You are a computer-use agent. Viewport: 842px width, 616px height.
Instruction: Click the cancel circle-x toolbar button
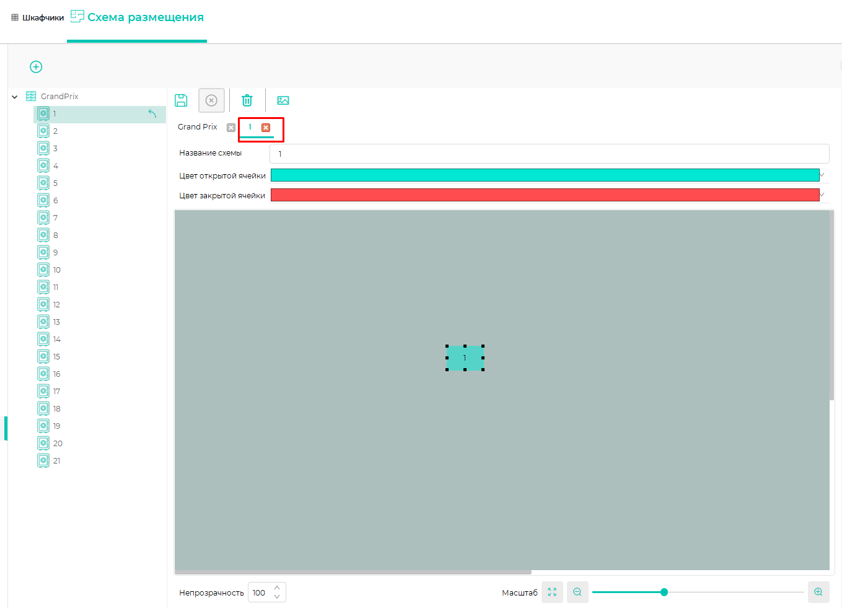click(x=211, y=100)
